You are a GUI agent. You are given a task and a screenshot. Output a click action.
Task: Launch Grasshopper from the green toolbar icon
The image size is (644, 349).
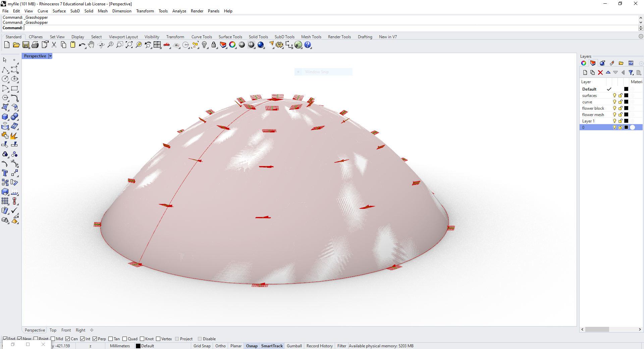tap(298, 45)
